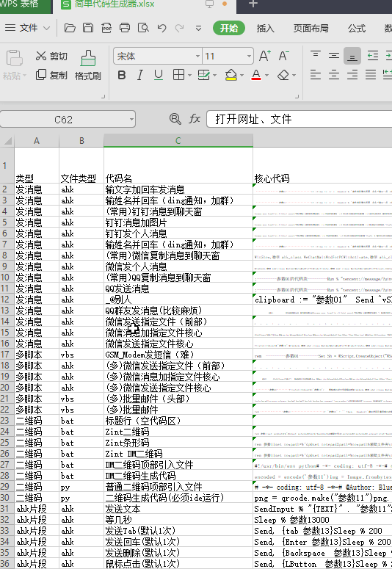
Task: Toggle Underline formatting
Action: pyautogui.click(x=159, y=75)
